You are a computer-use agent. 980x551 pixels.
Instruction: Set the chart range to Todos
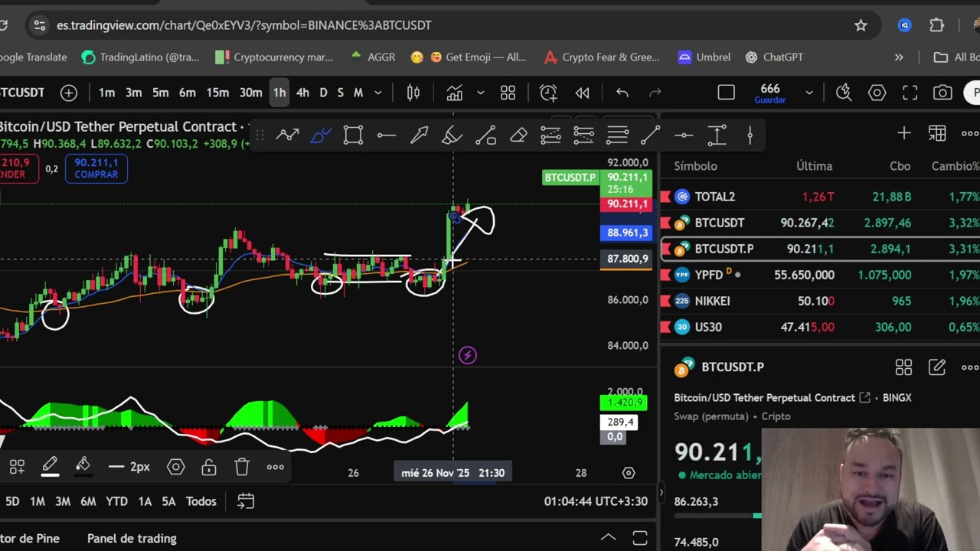(201, 501)
